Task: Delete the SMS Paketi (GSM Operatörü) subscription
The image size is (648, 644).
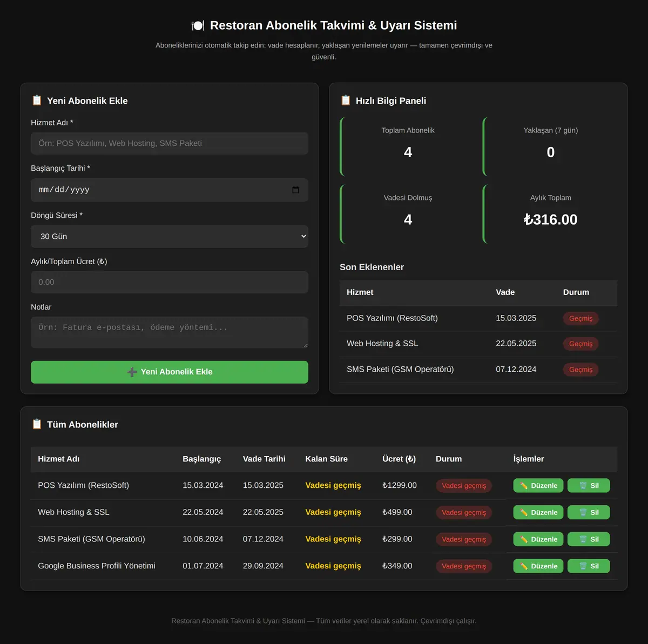Action: (589, 539)
